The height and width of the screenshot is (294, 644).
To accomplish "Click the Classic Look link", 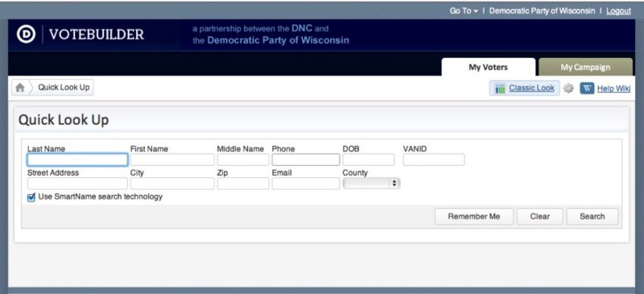I will pos(531,88).
